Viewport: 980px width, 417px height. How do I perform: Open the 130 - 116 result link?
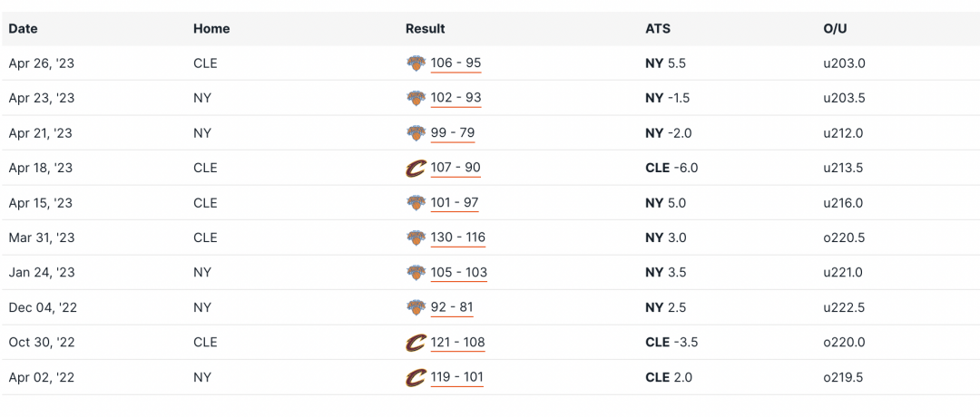458,238
